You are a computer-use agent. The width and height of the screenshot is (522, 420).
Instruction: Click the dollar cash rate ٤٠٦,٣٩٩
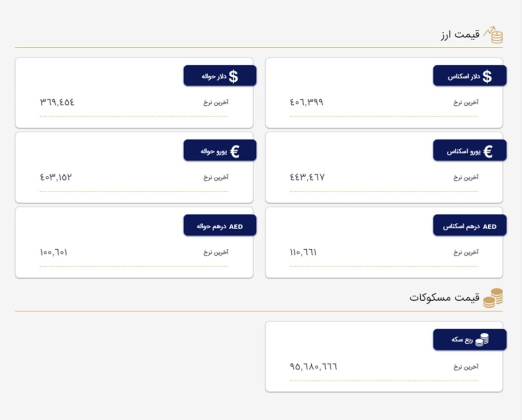[307, 102]
